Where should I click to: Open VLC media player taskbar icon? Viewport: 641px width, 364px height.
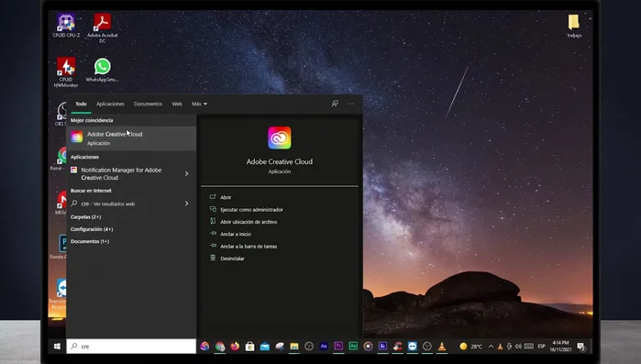[442, 347]
